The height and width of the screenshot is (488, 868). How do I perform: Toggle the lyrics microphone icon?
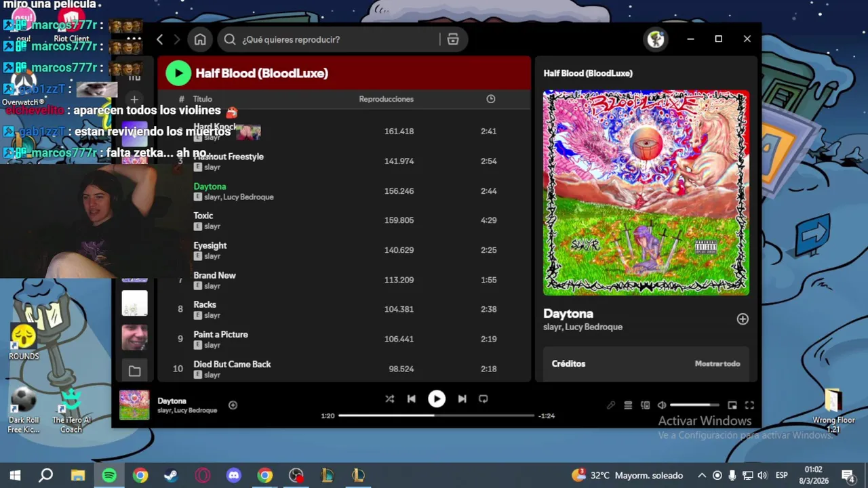tap(611, 405)
